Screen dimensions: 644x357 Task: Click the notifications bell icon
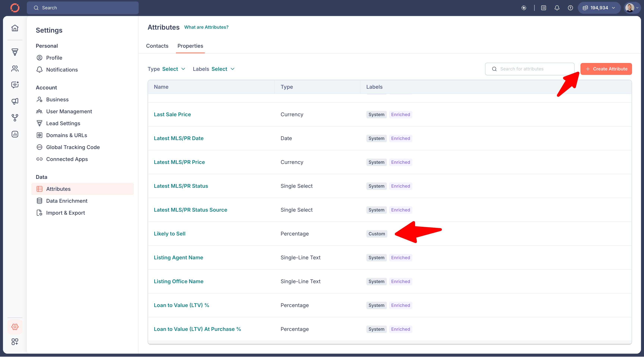(557, 8)
